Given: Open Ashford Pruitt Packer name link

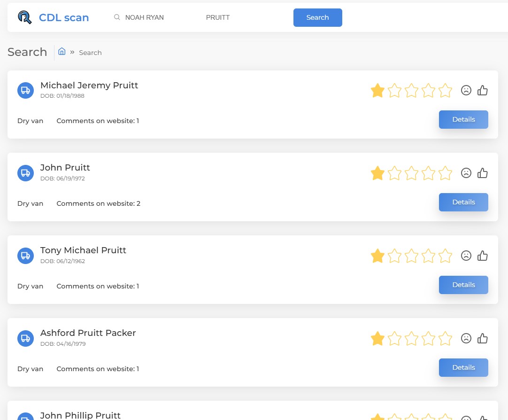Looking at the screenshot, I should point(88,333).
